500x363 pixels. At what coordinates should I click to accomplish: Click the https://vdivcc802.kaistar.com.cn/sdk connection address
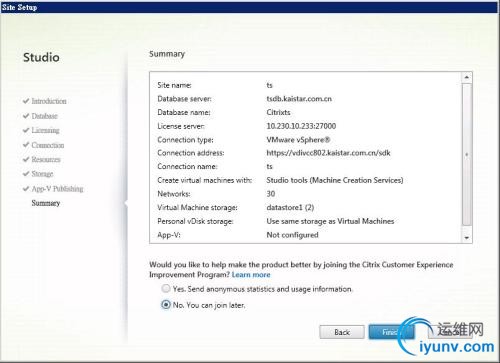point(328,153)
